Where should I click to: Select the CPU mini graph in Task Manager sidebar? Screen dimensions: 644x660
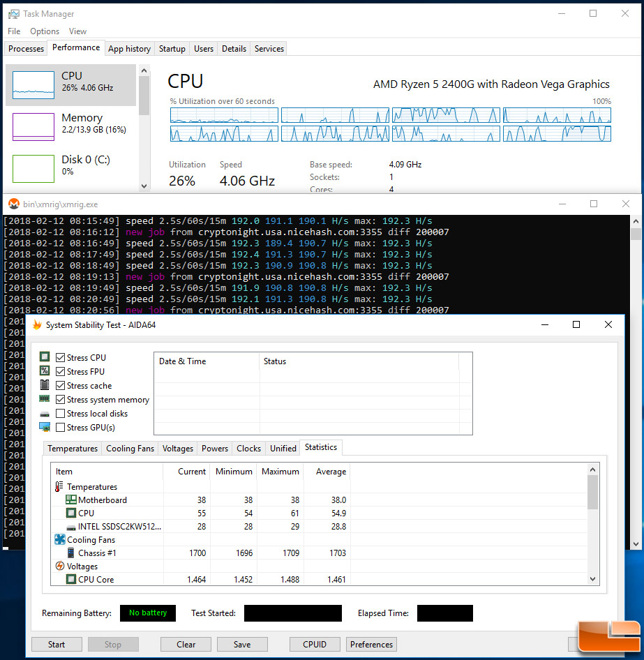point(33,85)
